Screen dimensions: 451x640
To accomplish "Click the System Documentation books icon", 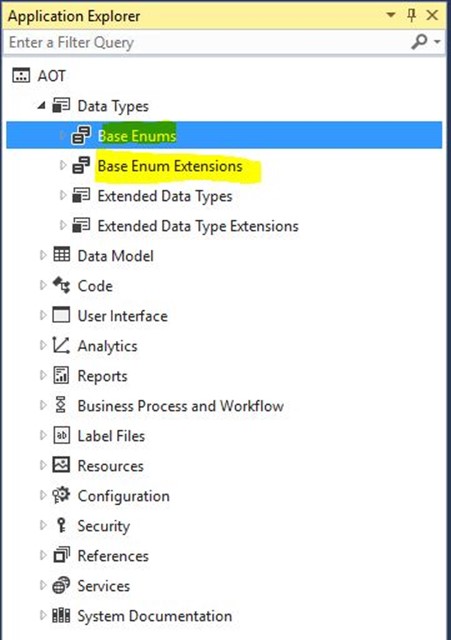I will (61, 615).
